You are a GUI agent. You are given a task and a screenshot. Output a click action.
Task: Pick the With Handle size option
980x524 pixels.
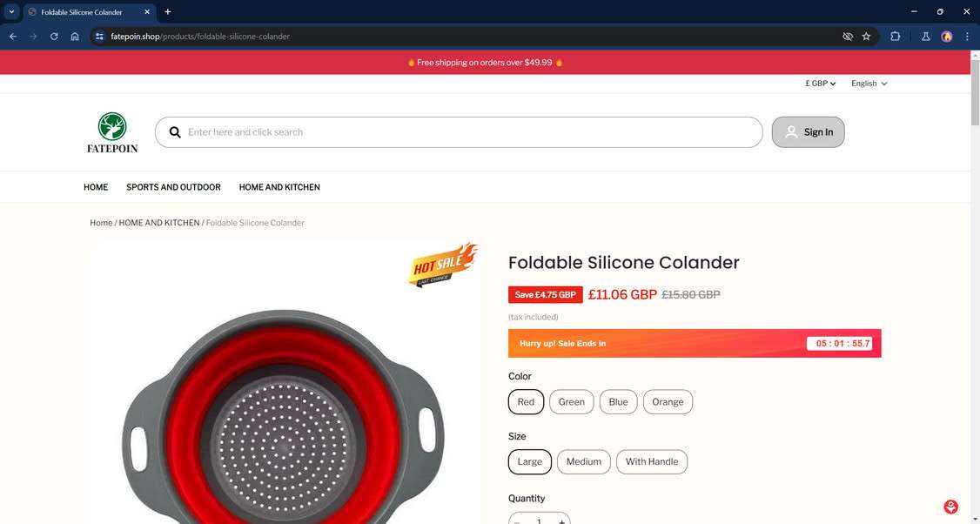coord(652,461)
